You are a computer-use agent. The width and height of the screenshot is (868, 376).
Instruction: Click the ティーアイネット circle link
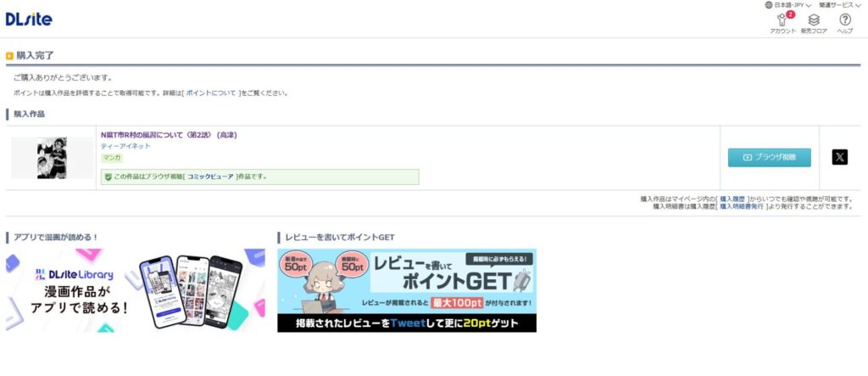125,146
